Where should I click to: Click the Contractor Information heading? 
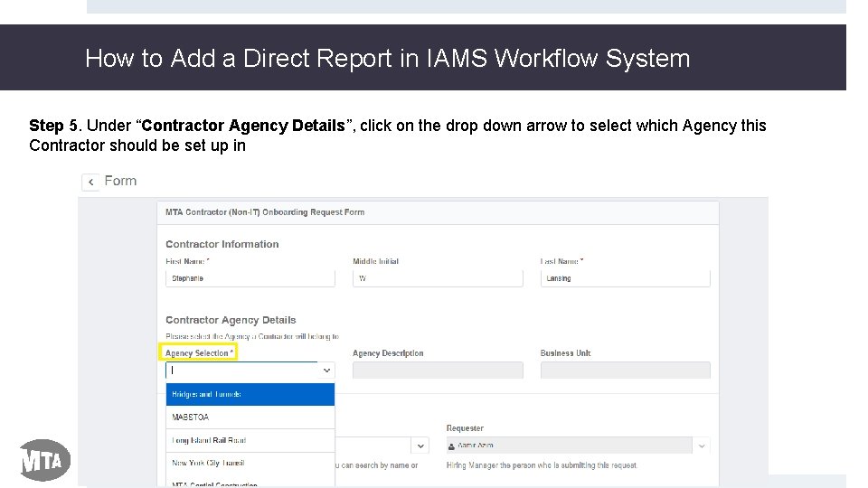coord(222,244)
